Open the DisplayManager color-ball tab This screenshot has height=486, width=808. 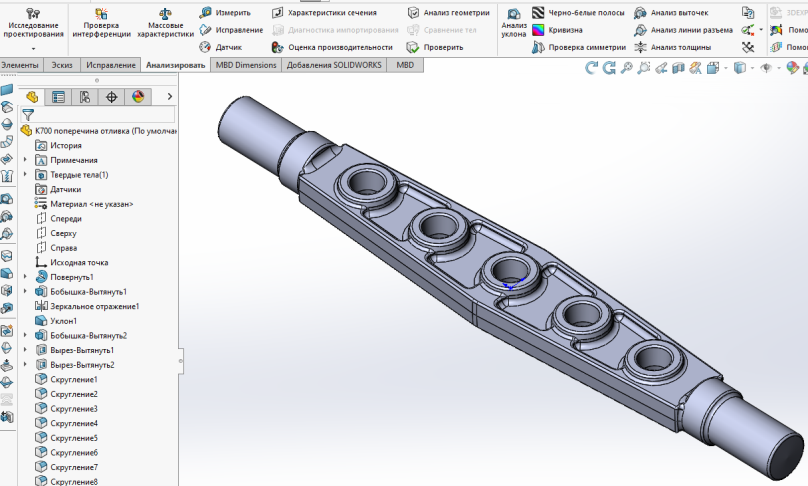point(139,97)
